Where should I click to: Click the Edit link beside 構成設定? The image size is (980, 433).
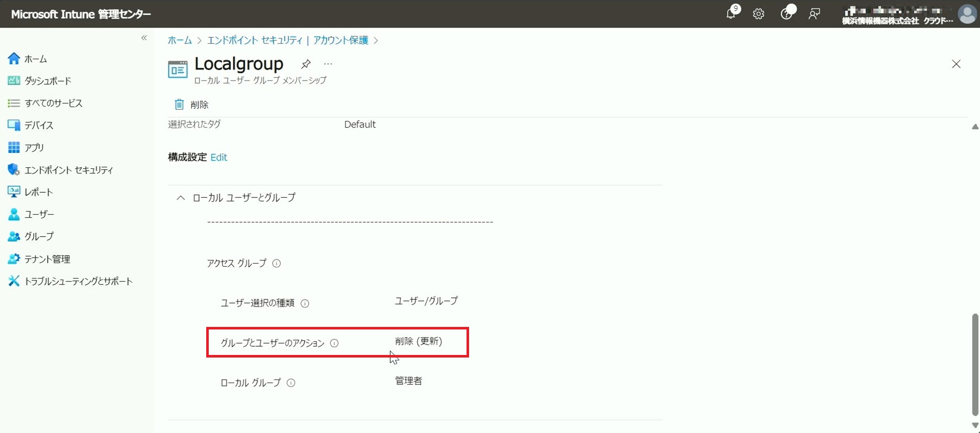(x=218, y=157)
